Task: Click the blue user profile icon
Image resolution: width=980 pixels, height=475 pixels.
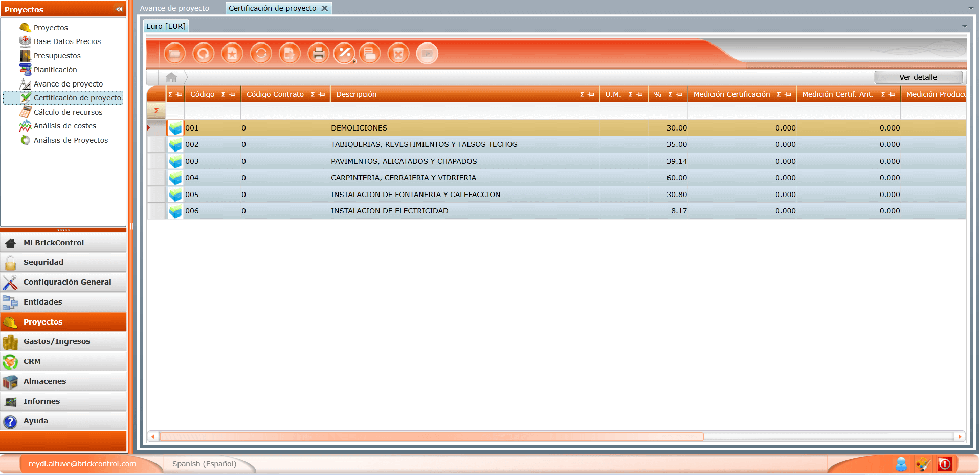Action: pyautogui.click(x=901, y=464)
